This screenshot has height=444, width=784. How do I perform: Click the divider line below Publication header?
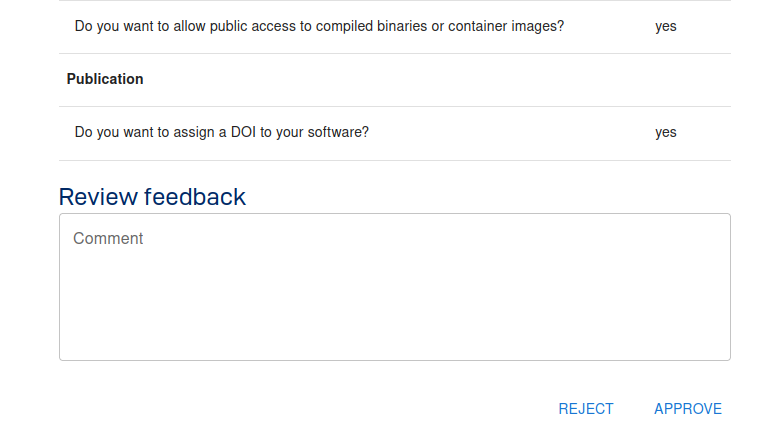394,106
